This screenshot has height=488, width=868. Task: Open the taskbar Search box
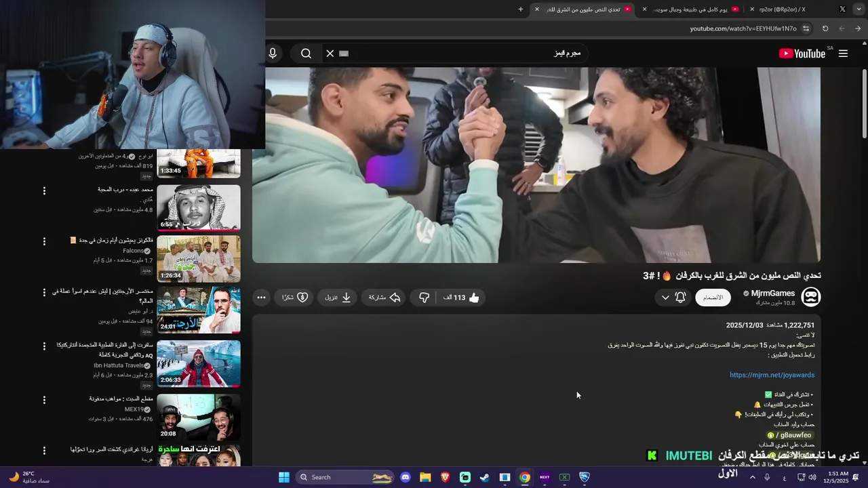pyautogui.click(x=346, y=477)
